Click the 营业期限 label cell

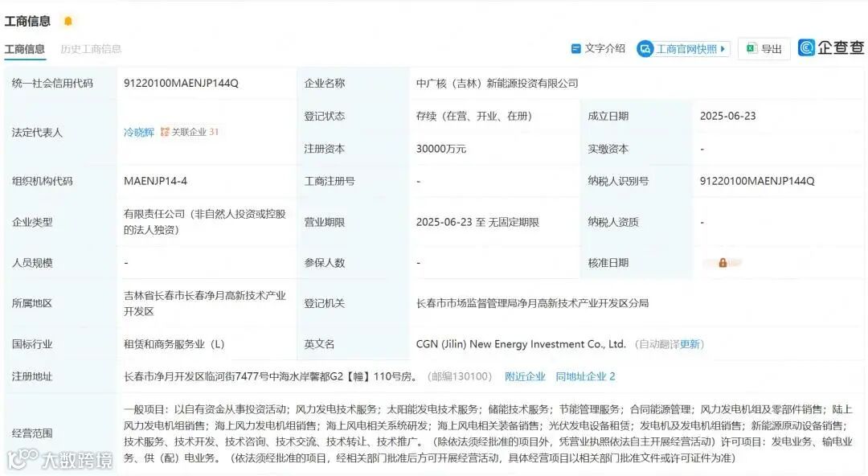(353, 222)
